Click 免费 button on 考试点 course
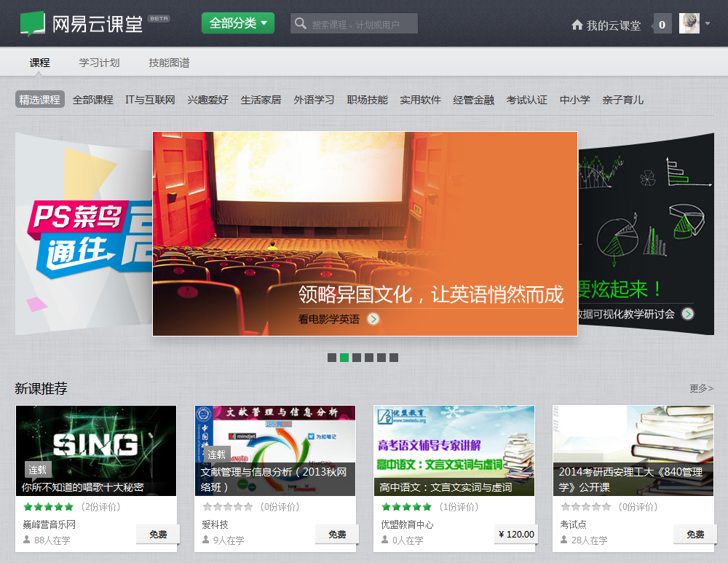Screen dimensions: 728x563 point(695,534)
